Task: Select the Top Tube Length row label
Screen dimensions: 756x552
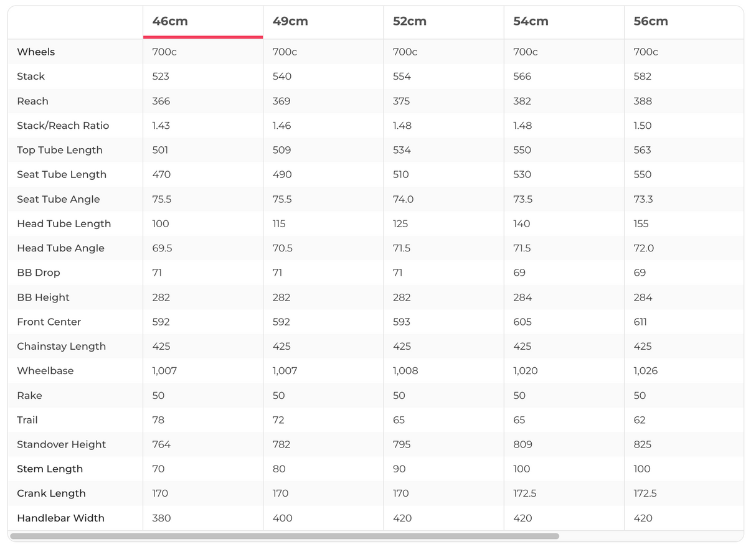Action: (60, 150)
